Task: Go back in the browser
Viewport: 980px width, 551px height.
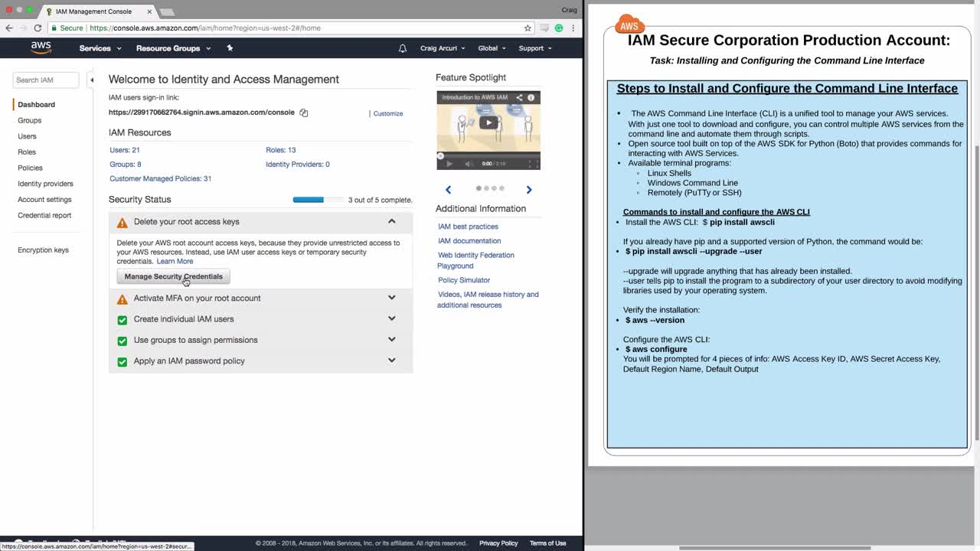Action: click(x=9, y=28)
